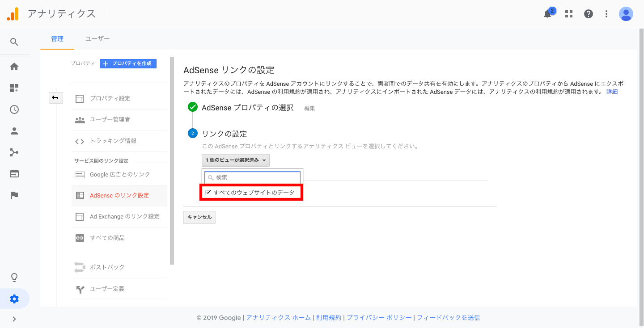Open Acquisition icon in sidebar

(14, 152)
